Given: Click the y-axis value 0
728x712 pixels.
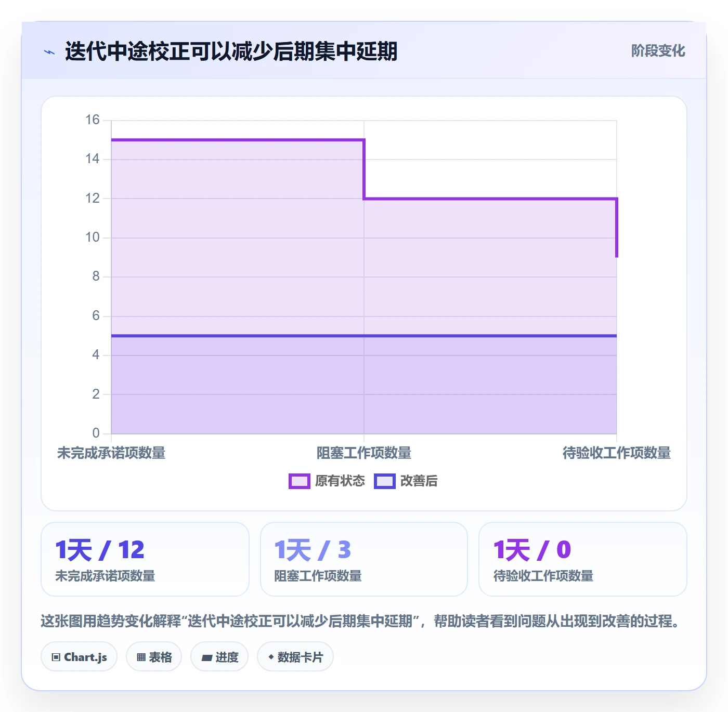Looking at the screenshot, I should click(x=96, y=433).
